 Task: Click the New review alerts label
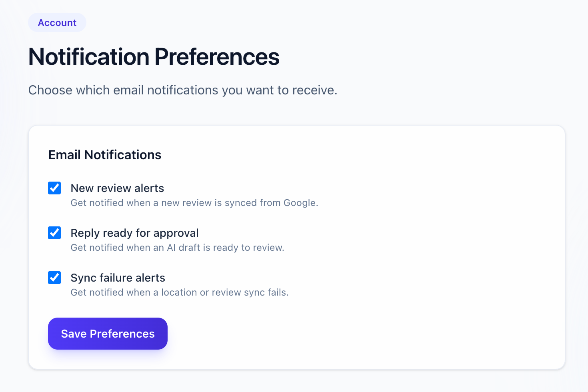(117, 188)
